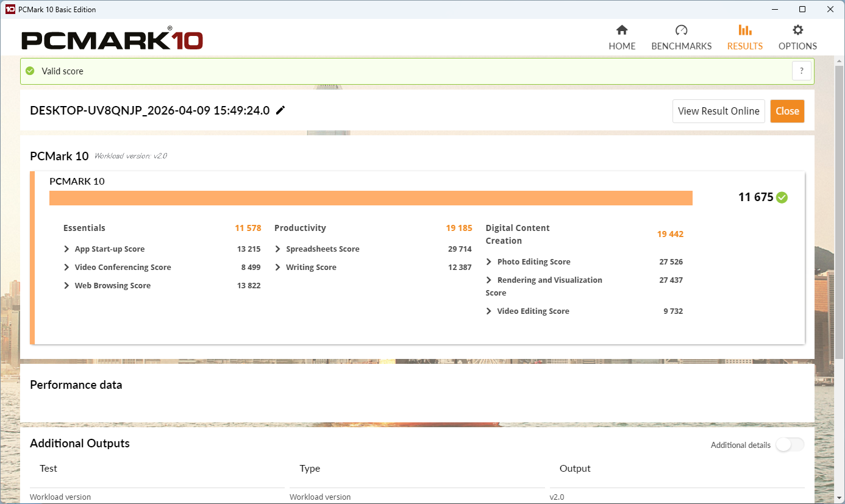Expand the Spreadsheets Score row
Screen dimensions: 845x504
pos(278,249)
